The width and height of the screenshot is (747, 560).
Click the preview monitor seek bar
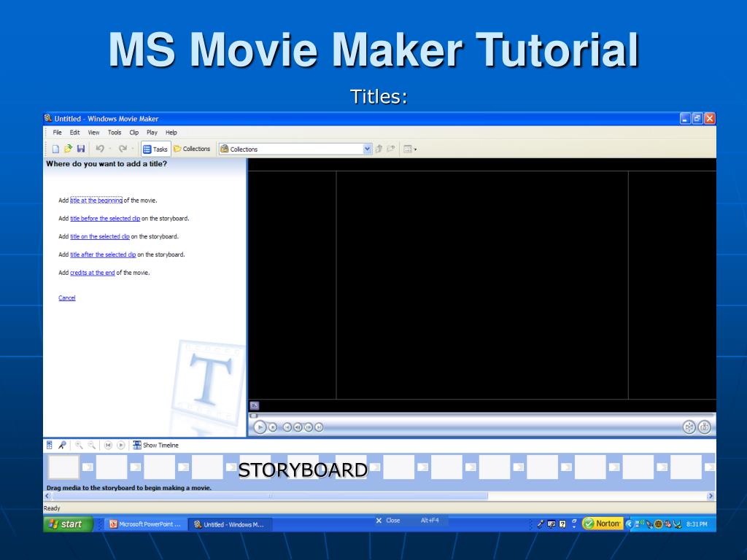[481, 416]
